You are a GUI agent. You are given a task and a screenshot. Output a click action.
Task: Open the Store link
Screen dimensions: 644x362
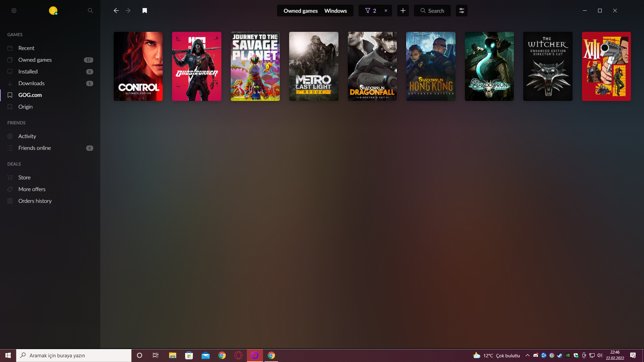click(x=24, y=177)
